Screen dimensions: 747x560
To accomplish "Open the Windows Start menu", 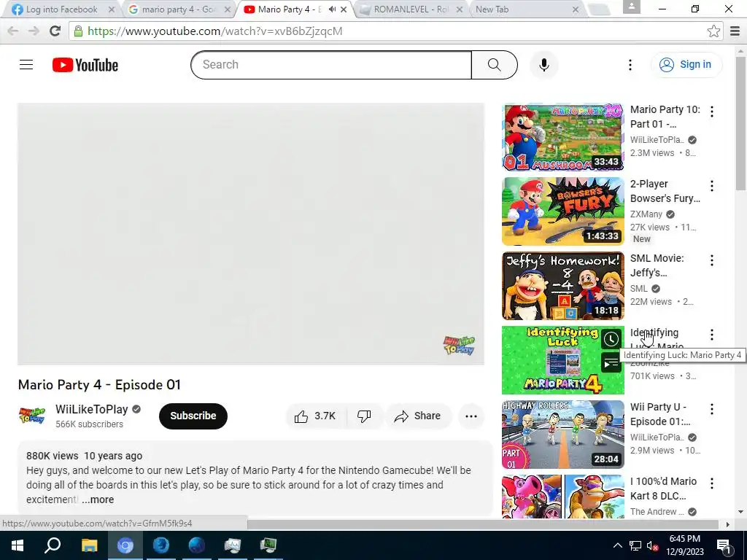I will coord(17,545).
